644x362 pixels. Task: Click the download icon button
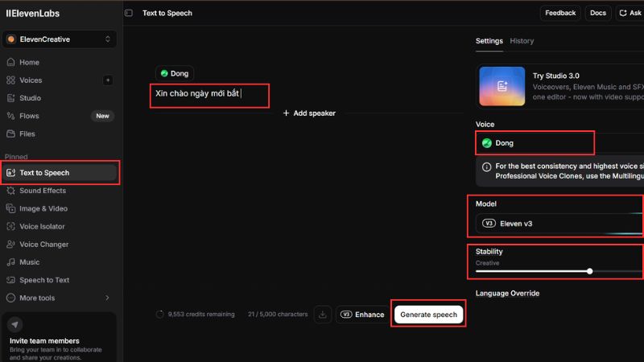click(x=323, y=315)
